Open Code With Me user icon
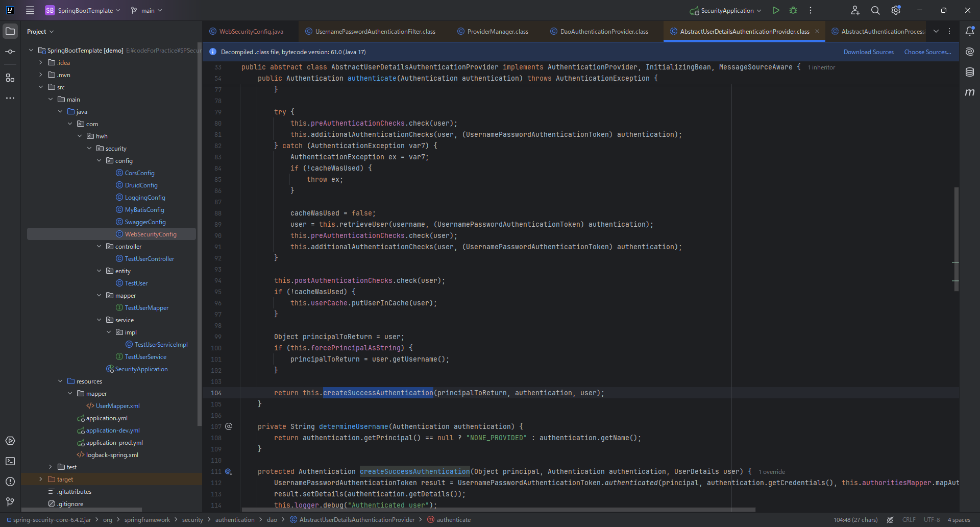 (x=855, y=10)
